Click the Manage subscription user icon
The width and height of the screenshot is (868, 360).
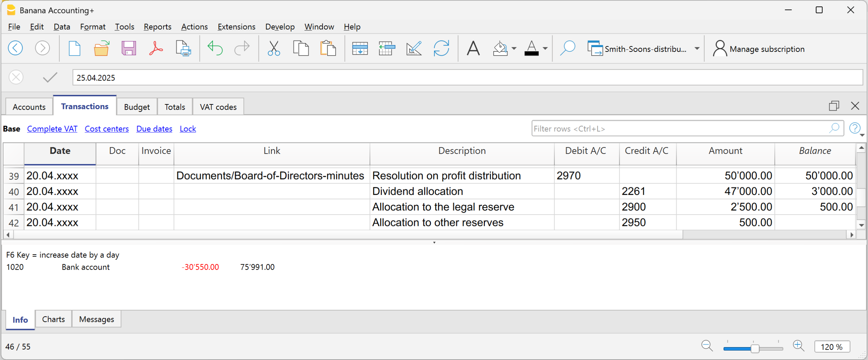720,48
